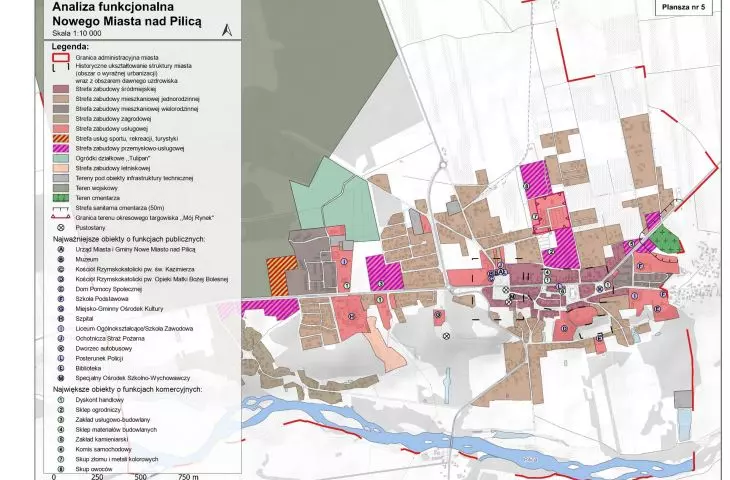Click the Skala 1:10 000 text
The image size is (730, 480).
[x=77, y=33]
